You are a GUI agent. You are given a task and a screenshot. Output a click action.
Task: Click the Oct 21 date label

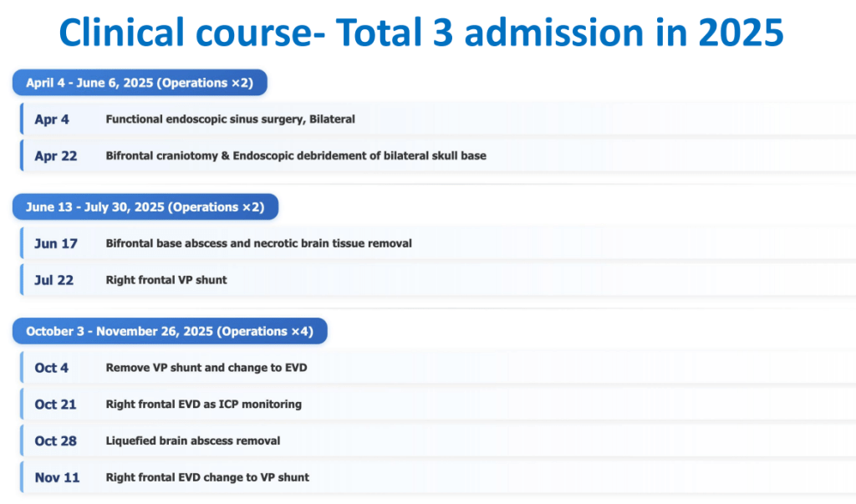pyautogui.click(x=55, y=405)
